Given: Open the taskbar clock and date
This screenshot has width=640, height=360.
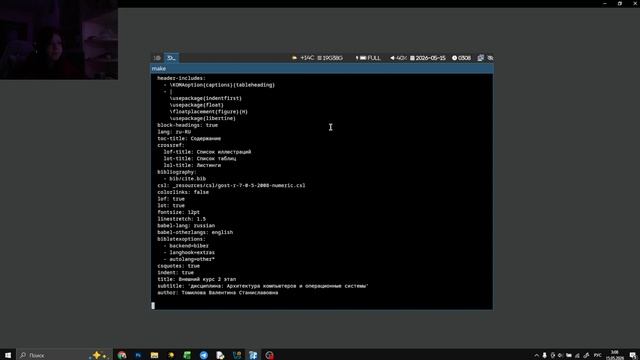Looking at the screenshot, I should pos(615,355).
